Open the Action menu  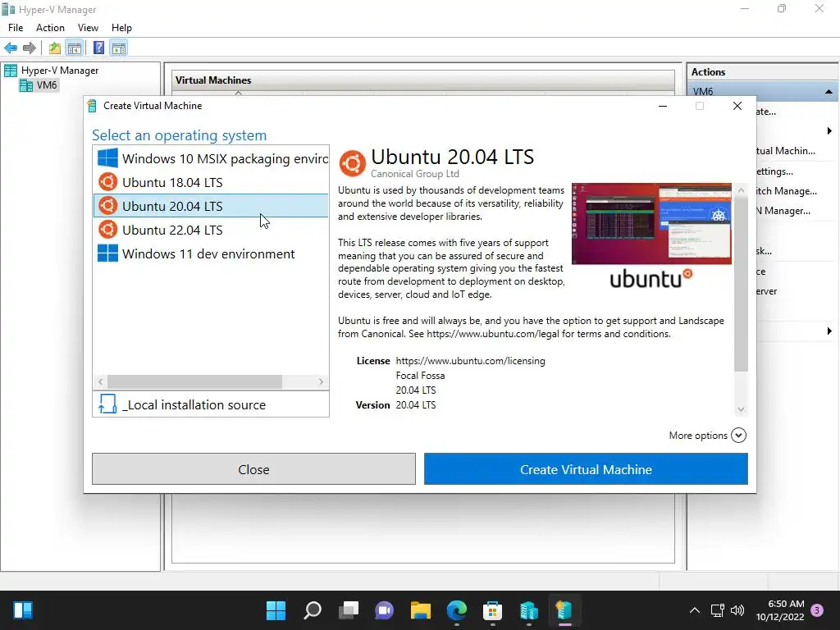[x=50, y=28]
